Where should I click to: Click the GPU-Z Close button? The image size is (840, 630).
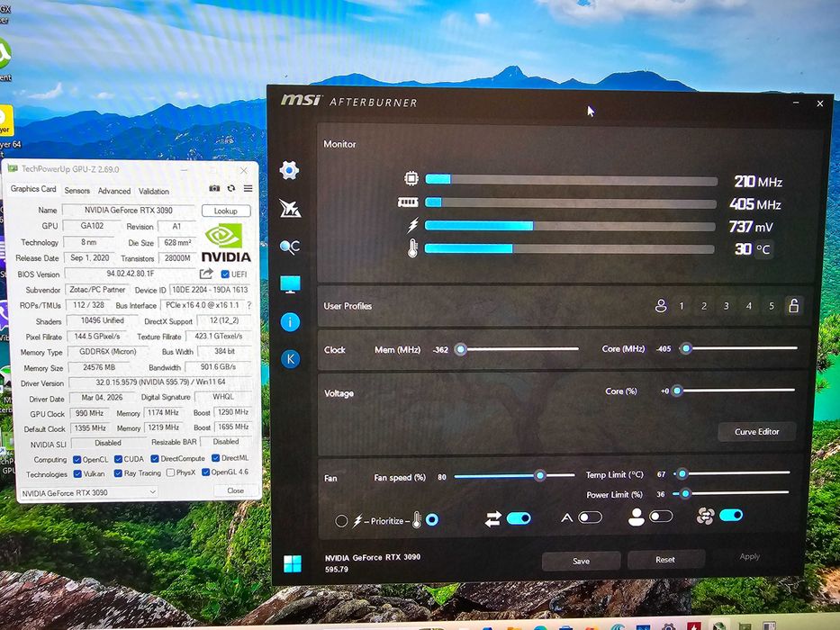coord(235,490)
